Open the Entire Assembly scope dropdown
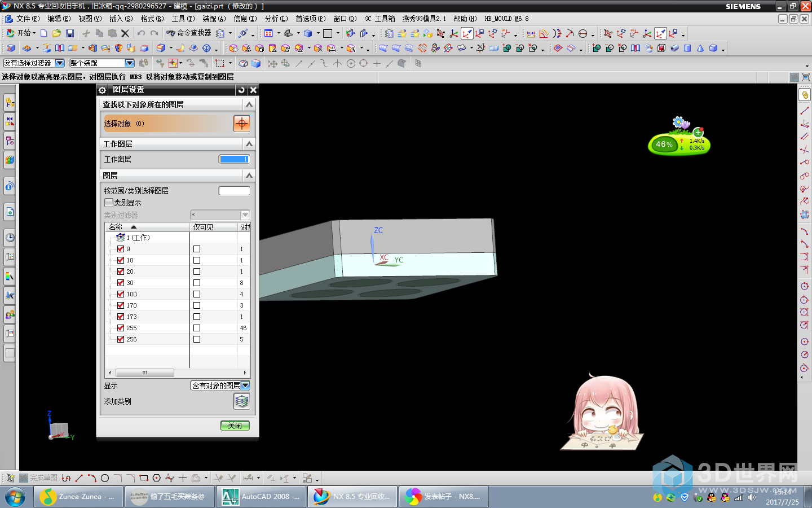812x508 pixels. [130, 63]
